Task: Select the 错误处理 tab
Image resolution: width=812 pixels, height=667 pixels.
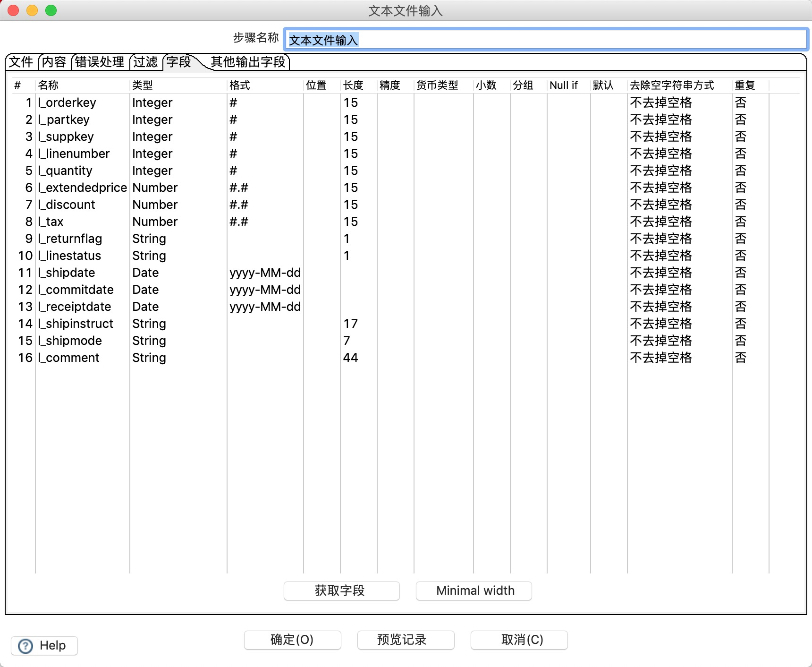Action: 99,62
